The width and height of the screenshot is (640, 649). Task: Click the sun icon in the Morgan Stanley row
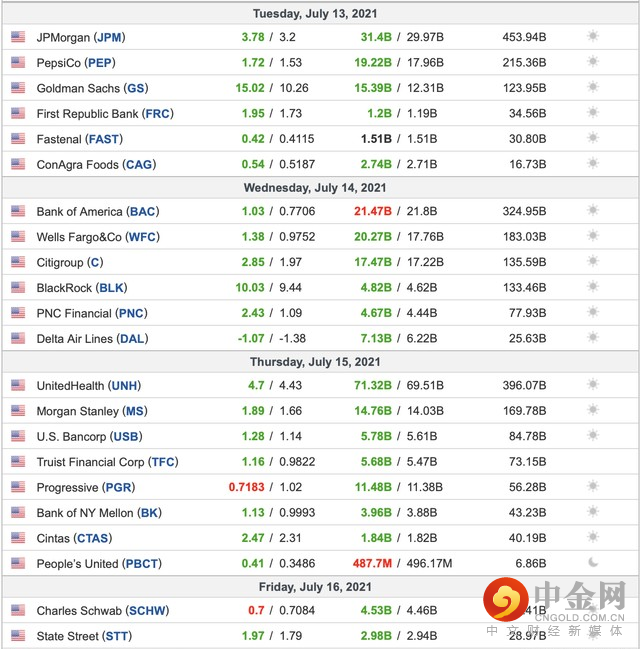click(x=593, y=410)
